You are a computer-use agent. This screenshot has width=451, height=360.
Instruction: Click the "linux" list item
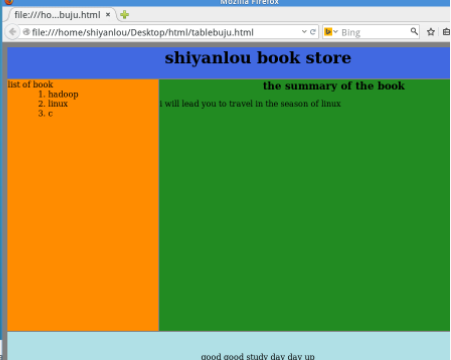pos(58,104)
